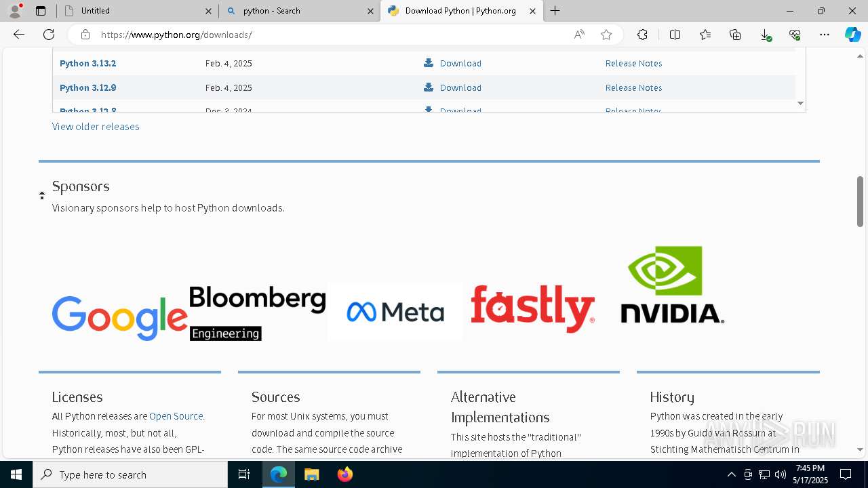The width and height of the screenshot is (868, 488).
Task: Click download icon for Python 3.12.9
Action: 429,87
